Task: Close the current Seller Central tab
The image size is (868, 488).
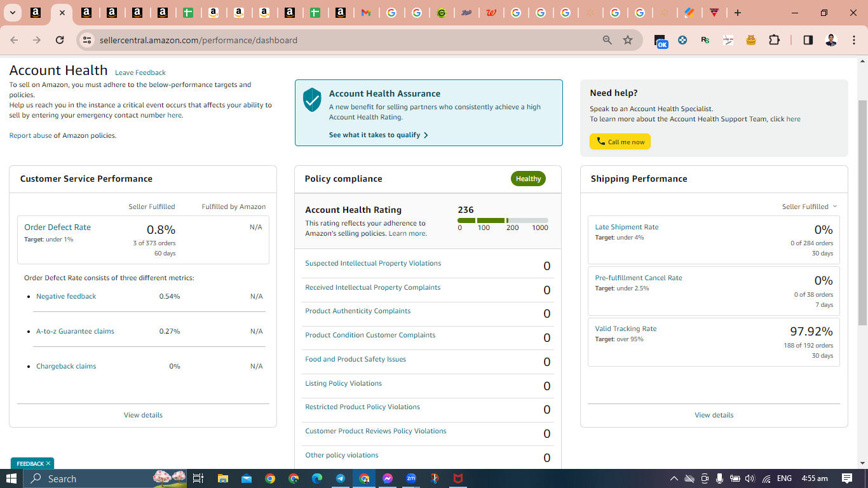Action: [62, 13]
